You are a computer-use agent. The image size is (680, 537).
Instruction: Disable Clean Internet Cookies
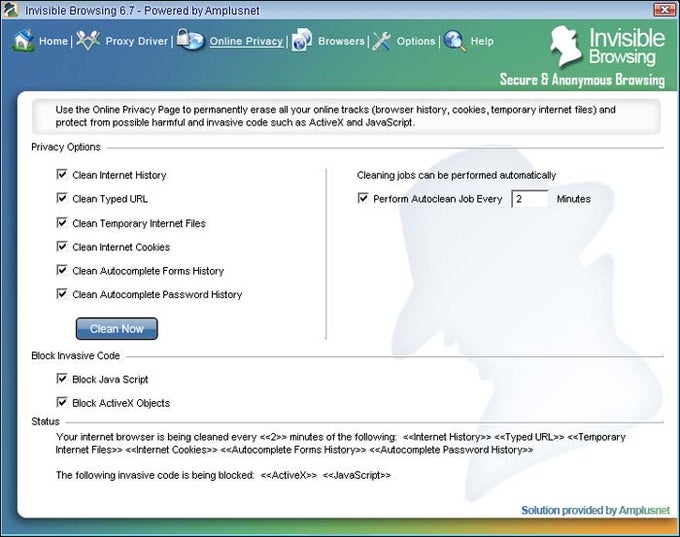(x=62, y=246)
